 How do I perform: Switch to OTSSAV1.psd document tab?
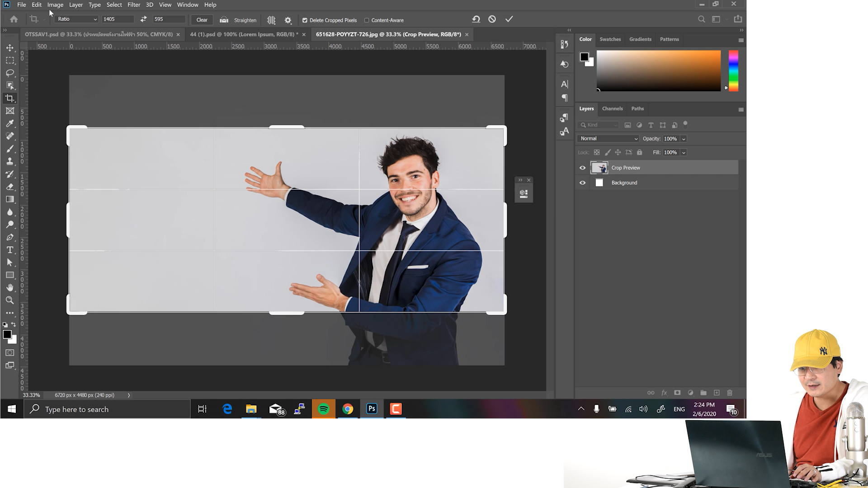[x=99, y=34]
